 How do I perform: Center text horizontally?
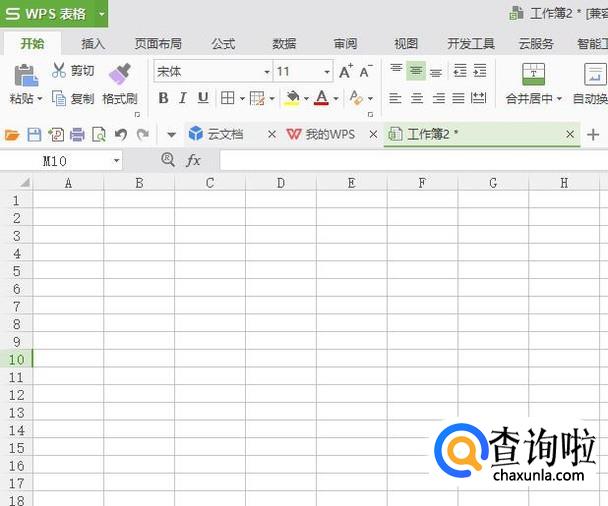click(417, 98)
